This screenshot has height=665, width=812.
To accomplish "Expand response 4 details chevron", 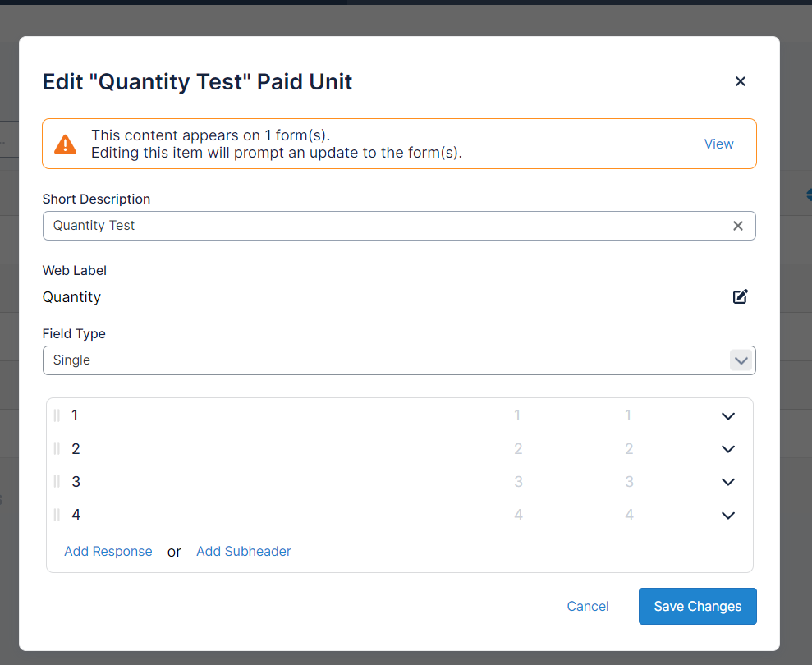I will [727, 516].
